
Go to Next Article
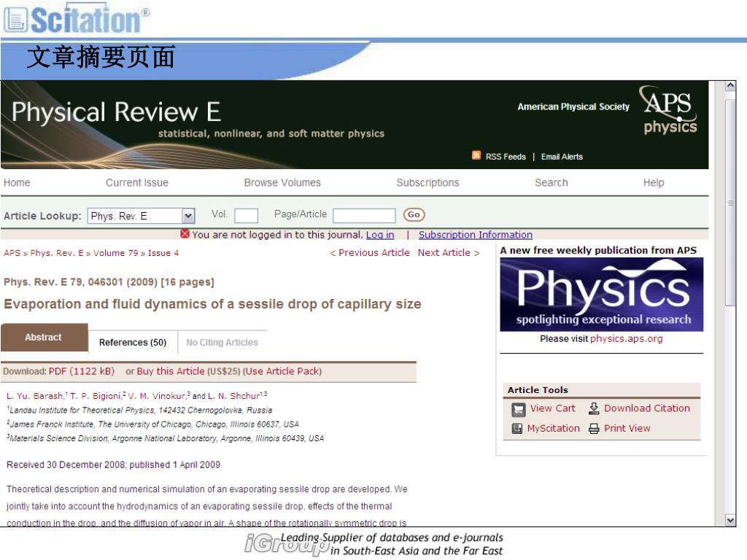coord(449,253)
